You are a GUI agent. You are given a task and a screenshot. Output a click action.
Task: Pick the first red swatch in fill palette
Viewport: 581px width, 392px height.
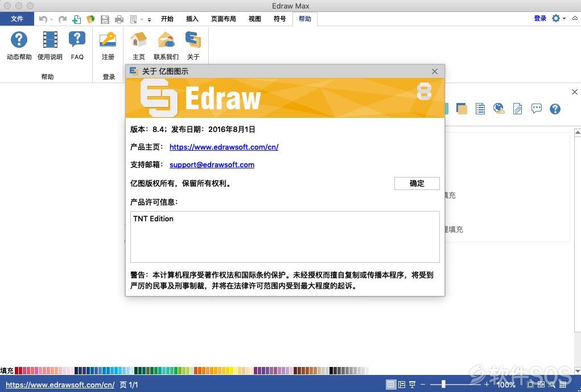pyautogui.click(x=17, y=370)
